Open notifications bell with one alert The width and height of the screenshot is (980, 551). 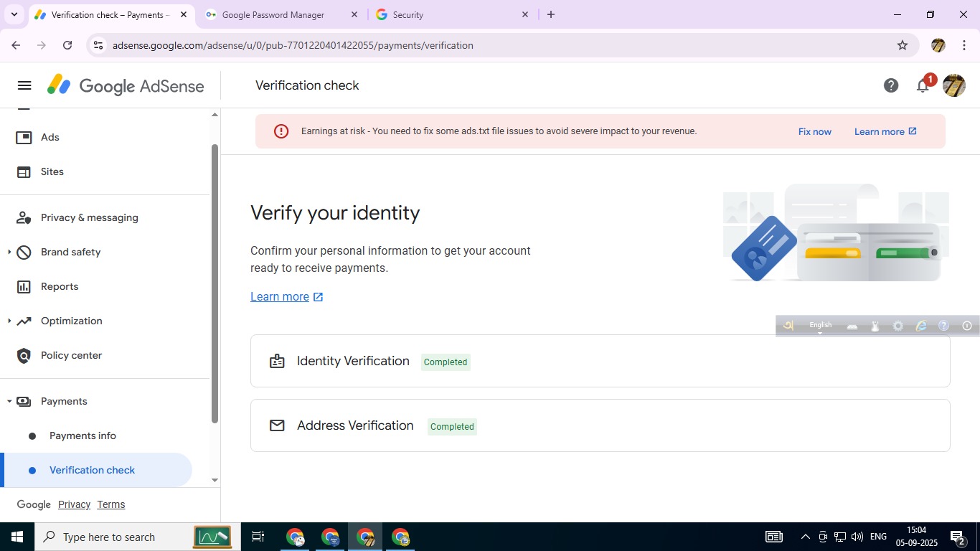923,86
